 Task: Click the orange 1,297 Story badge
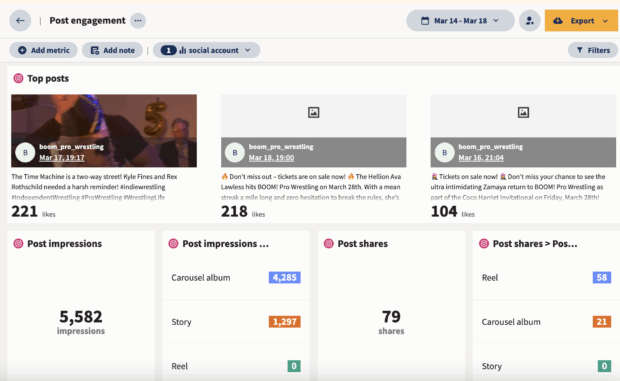pyautogui.click(x=285, y=322)
